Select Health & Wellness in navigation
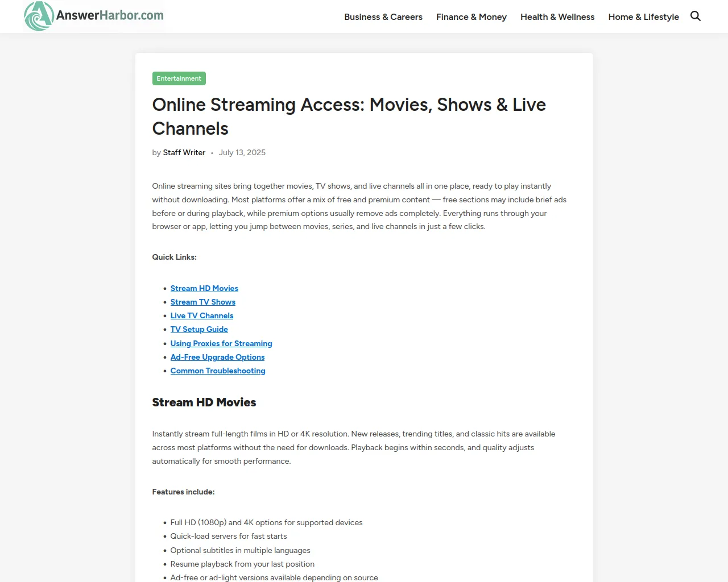This screenshot has height=582, width=728. [557, 17]
